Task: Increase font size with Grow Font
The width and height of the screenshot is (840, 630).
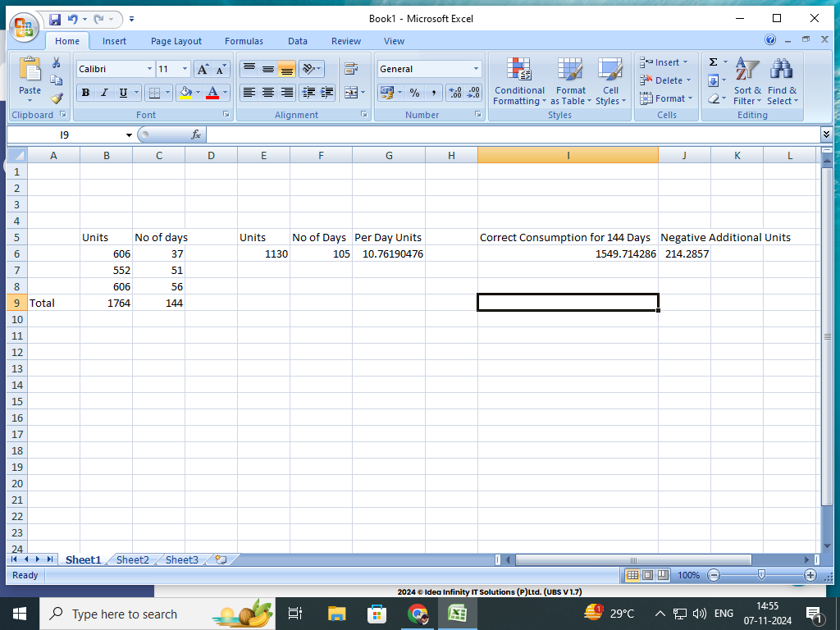Action: point(203,69)
